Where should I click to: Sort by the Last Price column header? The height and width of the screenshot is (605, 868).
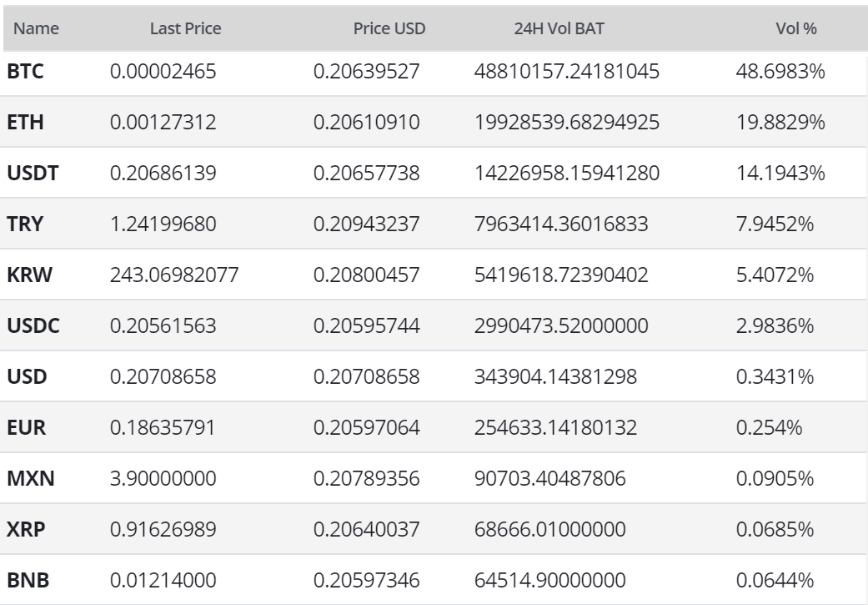pyautogui.click(x=185, y=28)
